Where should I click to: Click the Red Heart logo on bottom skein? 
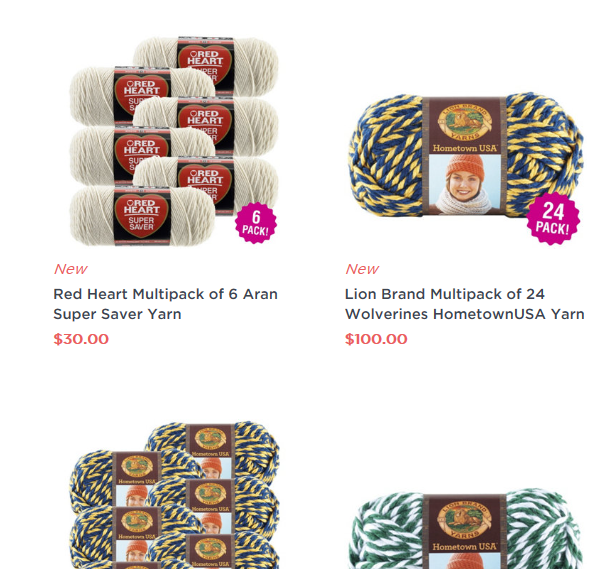(142, 215)
